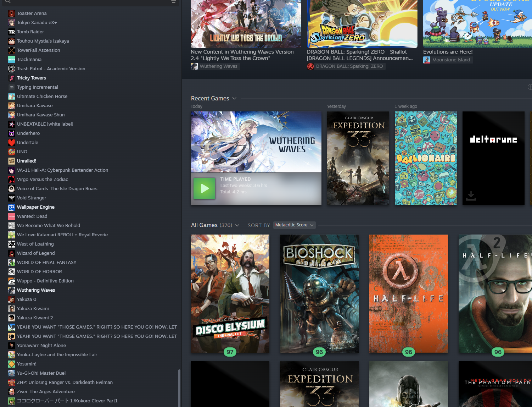This screenshot has height=407, width=532.
Task: Click the Tomb Raider TR icon
Action: pos(12,32)
